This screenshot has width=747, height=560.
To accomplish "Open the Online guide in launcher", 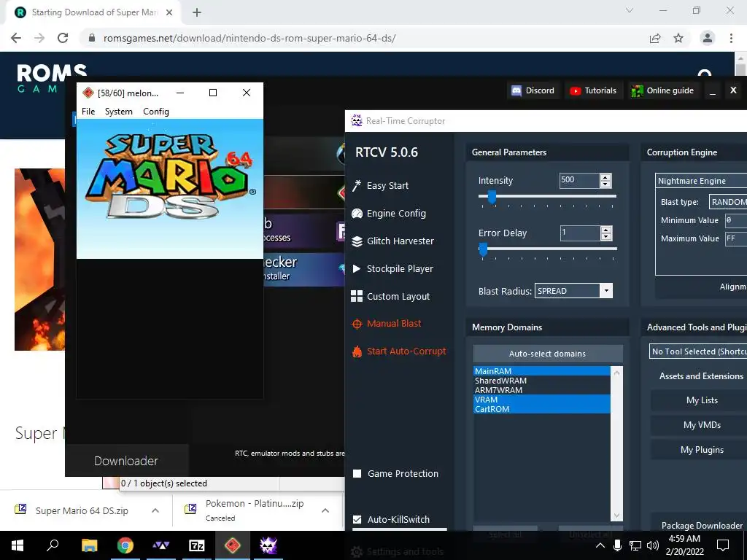I will click(662, 90).
